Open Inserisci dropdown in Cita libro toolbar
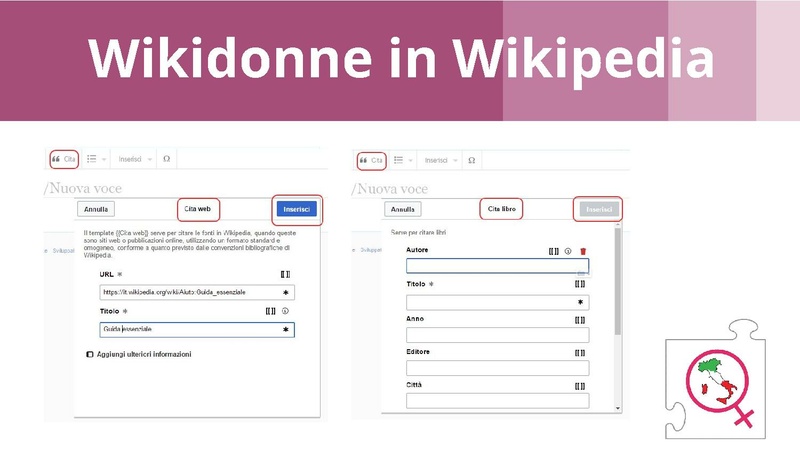This screenshot has height=450, width=800. click(x=441, y=160)
